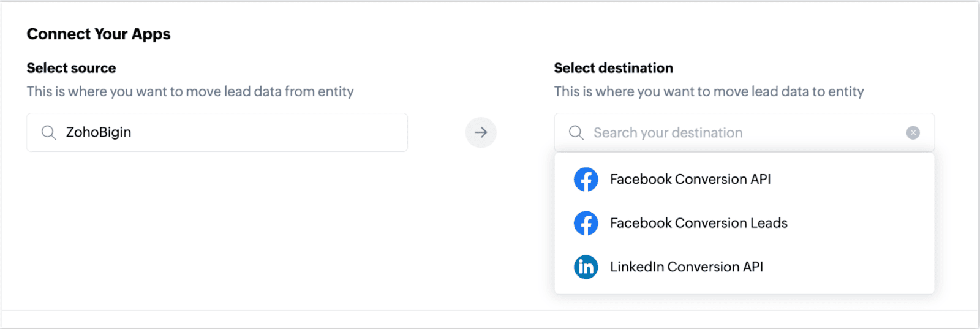Click the LinkedIn logo icon
Viewport: 980px width, 329px height.
[586, 267]
